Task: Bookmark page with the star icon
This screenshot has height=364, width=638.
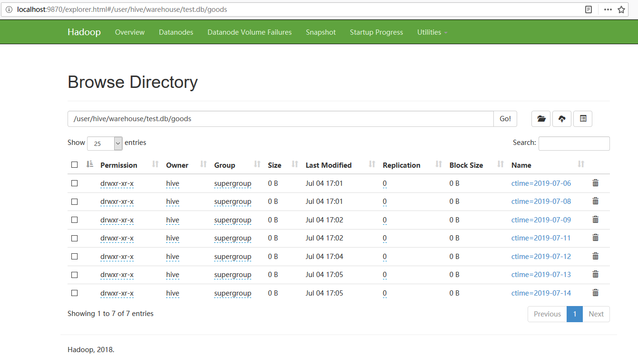Action: click(621, 10)
